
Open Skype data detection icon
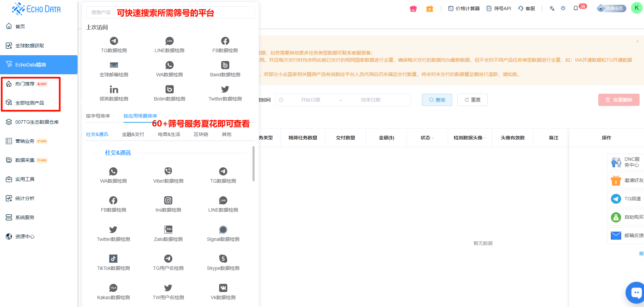point(223,259)
